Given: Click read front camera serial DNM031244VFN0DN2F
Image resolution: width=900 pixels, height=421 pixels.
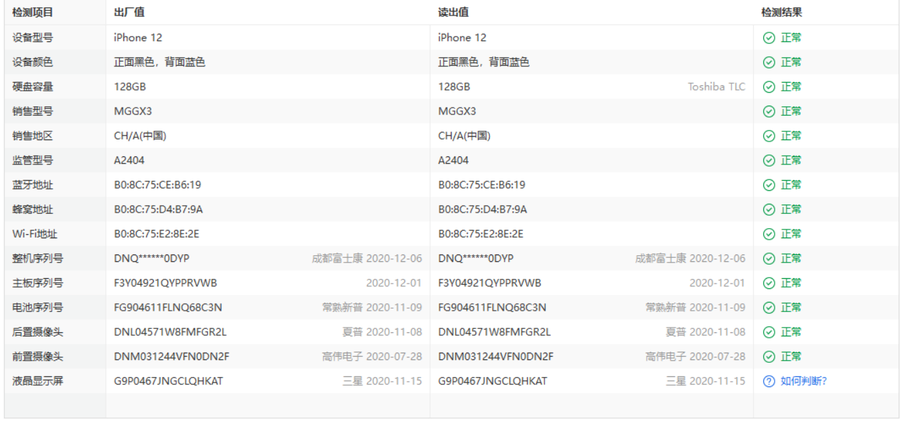Looking at the screenshot, I should coord(496,357).
